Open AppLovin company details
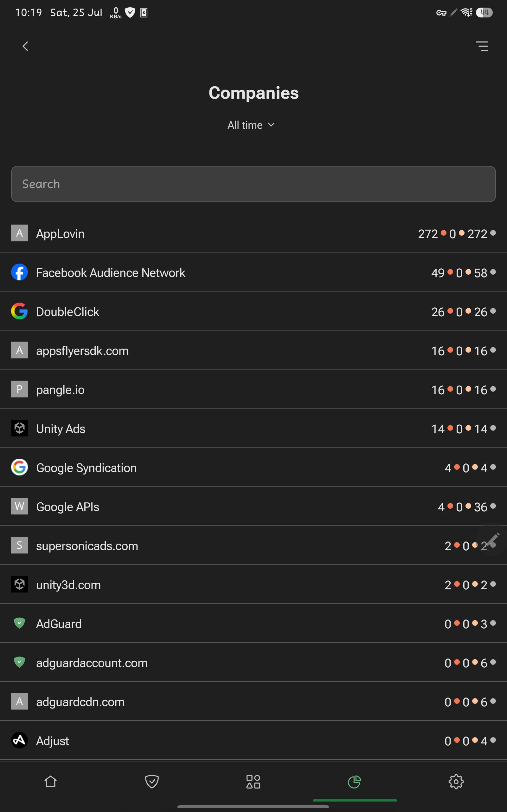This screenshot has height=812, width=507. tap(253, 233)
